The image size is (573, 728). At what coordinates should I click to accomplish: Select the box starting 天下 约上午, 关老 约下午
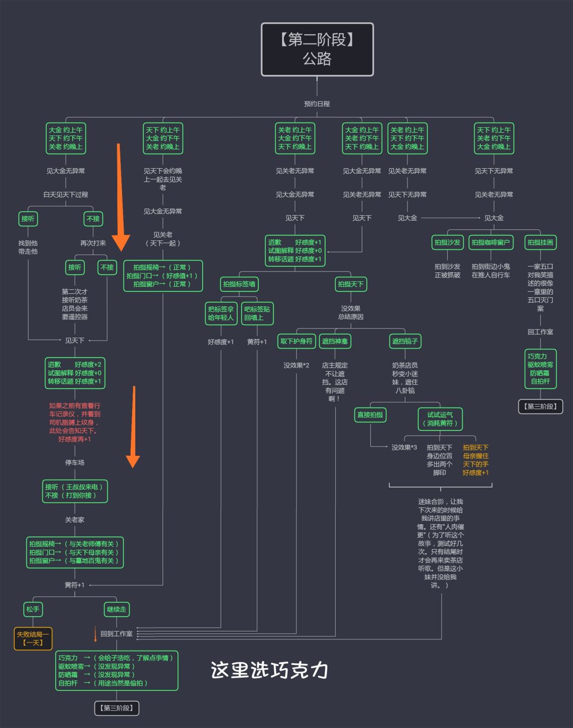[x=494, y=138]
